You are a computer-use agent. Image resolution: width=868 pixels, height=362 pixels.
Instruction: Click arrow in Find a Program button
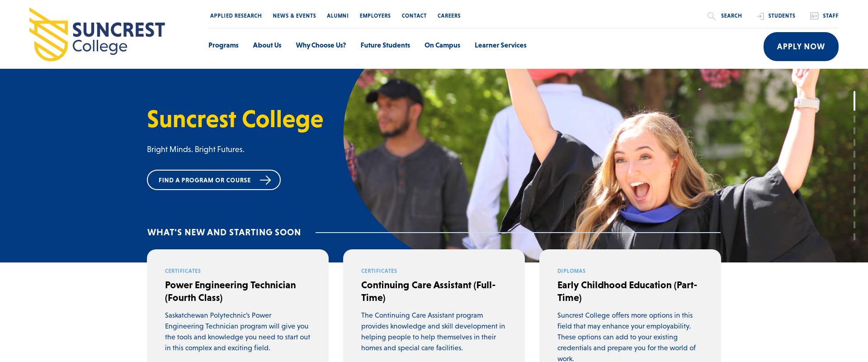(x=265, y=180)
